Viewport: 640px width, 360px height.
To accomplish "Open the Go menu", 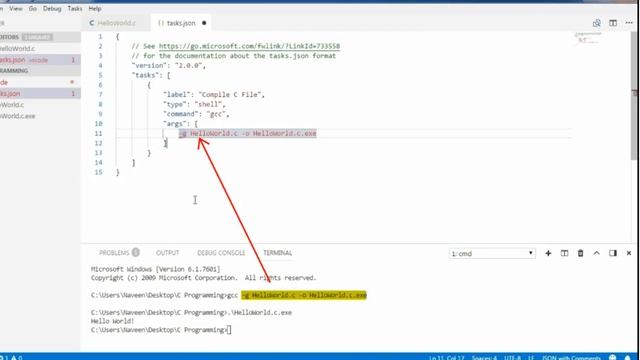I will pyautogui.click(x=33, y=8).
